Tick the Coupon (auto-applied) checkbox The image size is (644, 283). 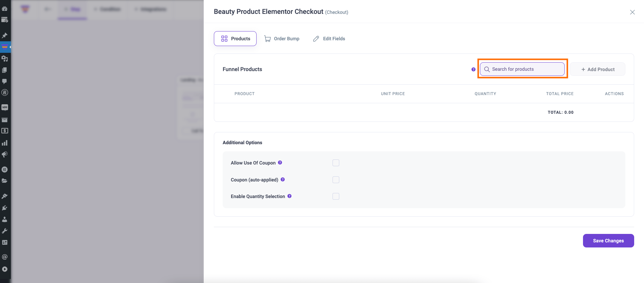point(336,180)
